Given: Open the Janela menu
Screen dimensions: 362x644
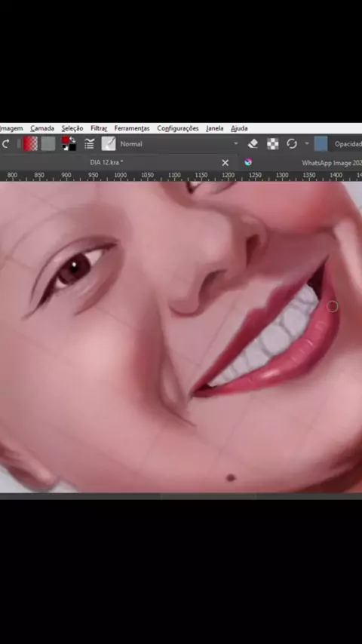Looking at the screenshot, I should [x=214, y=128].
